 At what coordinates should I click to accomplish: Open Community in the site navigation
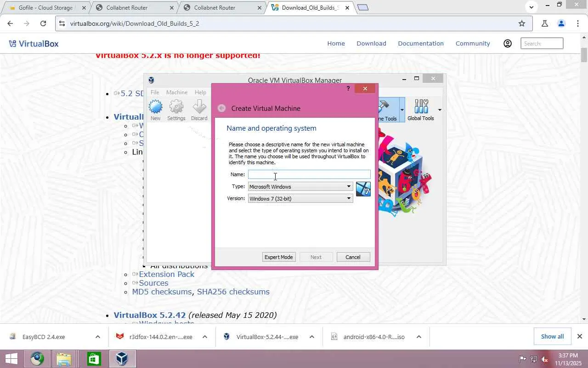click(473, 43)
